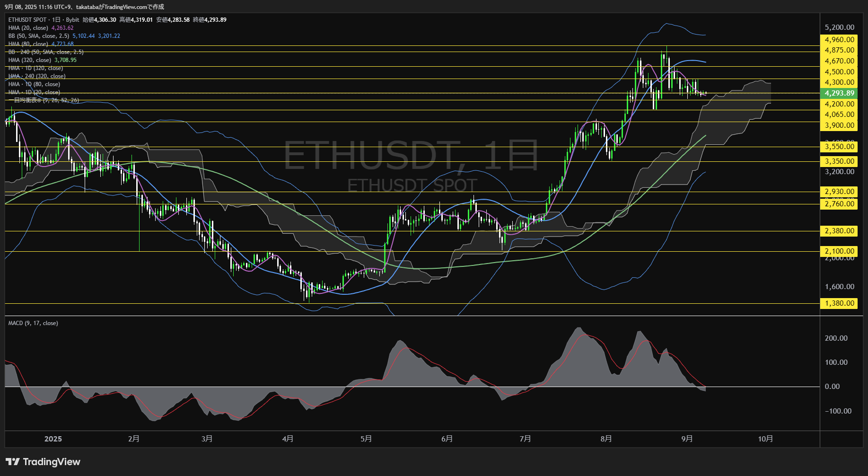The height and width of the screenshot is (476, 868).
Task: Click the close value 終値4,293.89 in legend
Action: pyautogui.click(x=210, y=20)
